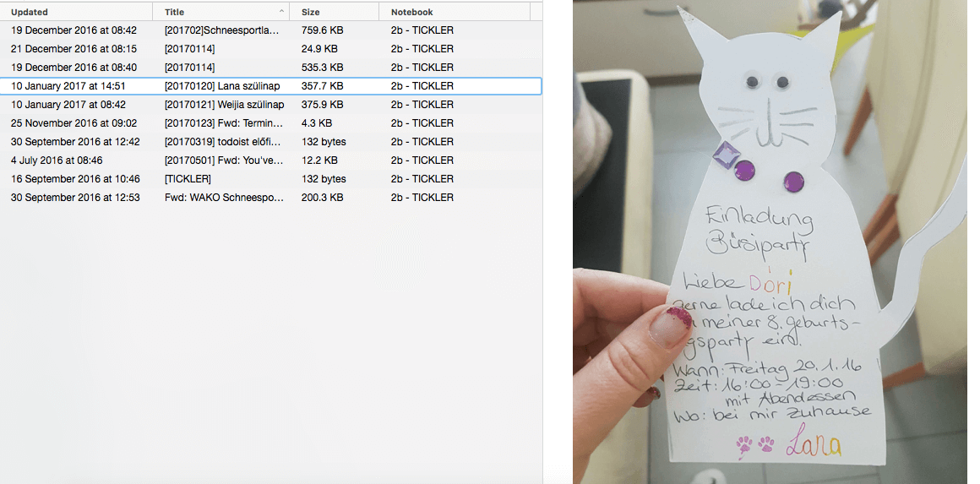
Task: Click "2b - TICKLER" in Weijia szülinap row
Action: [422, 104]
